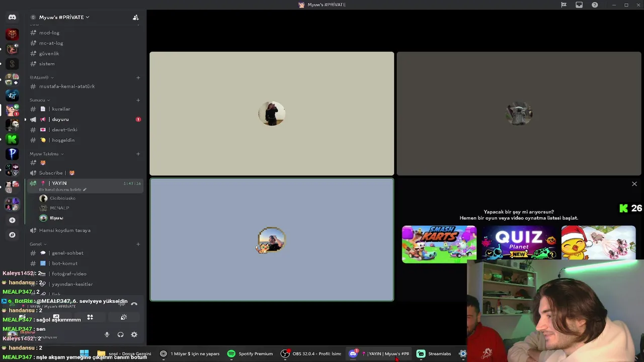Open the LT server icon
Screen dimensions: 644x362
point(12,95)
